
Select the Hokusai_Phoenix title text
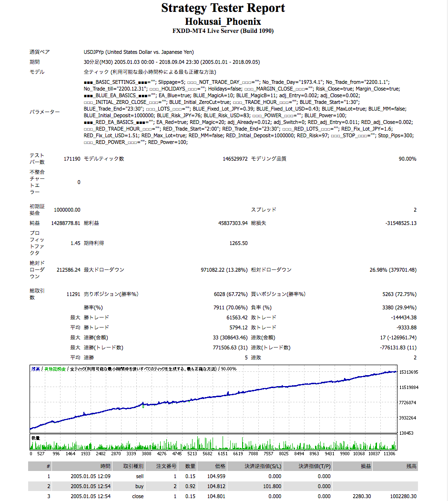point(223,21)
